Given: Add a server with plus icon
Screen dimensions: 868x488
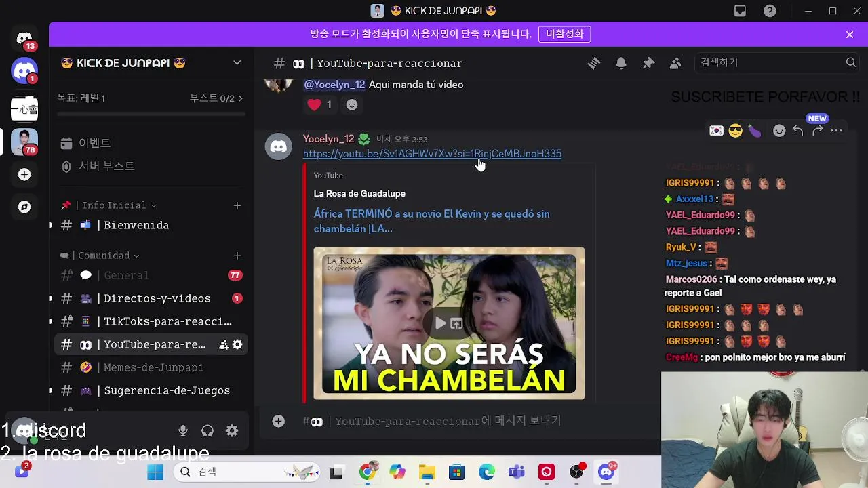Looking at the screenshot, I should pos(24,174).
